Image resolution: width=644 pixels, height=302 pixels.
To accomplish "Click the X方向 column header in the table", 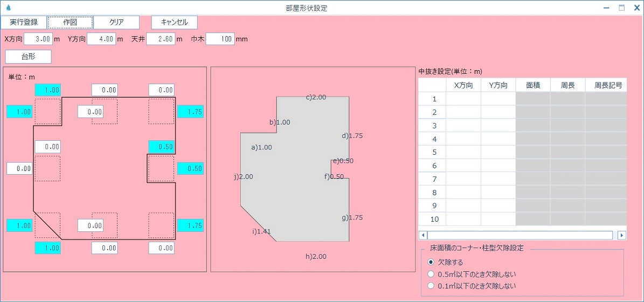I will point(463,85).
